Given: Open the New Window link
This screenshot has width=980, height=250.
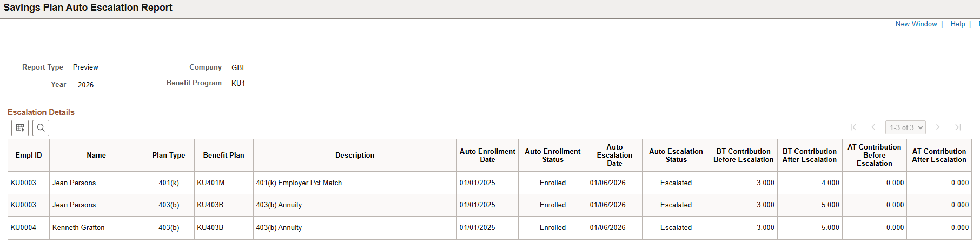Looking at the screenshot, I should [916, 24].
